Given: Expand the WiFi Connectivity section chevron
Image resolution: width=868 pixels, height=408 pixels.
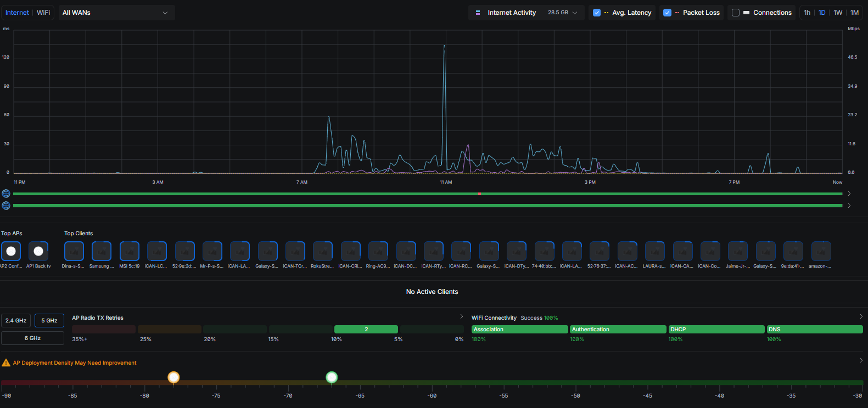Looking at the screenshot, I should pos(861,317).
